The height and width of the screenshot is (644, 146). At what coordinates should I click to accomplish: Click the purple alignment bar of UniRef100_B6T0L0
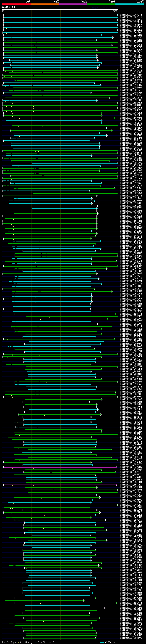60,485
